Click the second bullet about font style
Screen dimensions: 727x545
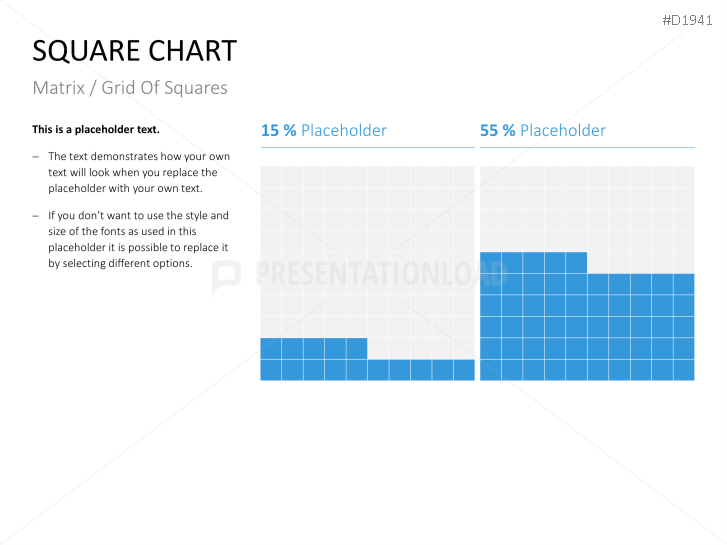pos(138,239)
